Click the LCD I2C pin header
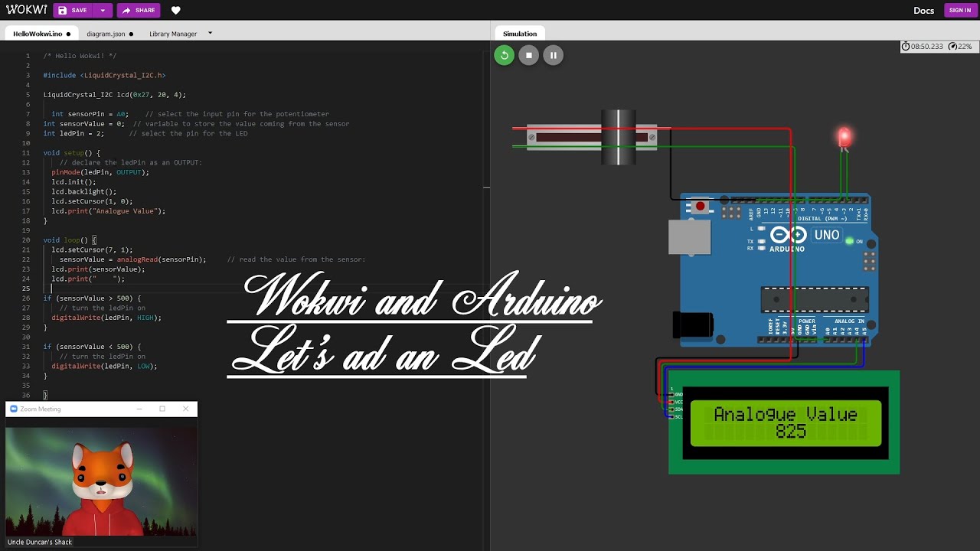The width and height of the screenshot is (980, 551). pyautogui.click(x=671, y=406)
